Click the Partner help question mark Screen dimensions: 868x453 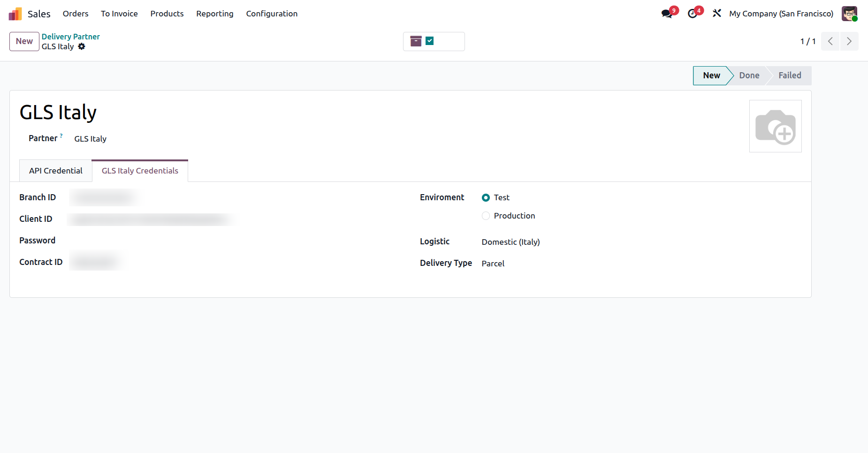click(61, 136)
